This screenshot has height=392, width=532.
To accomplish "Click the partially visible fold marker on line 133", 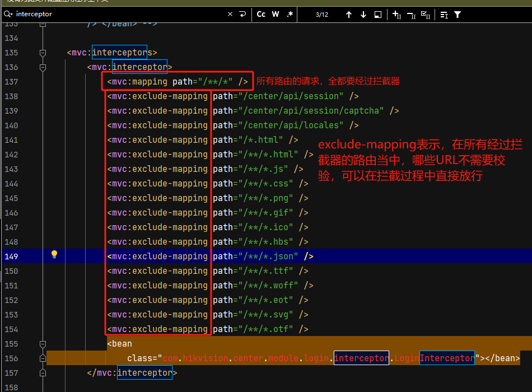I will click(43, 25).
